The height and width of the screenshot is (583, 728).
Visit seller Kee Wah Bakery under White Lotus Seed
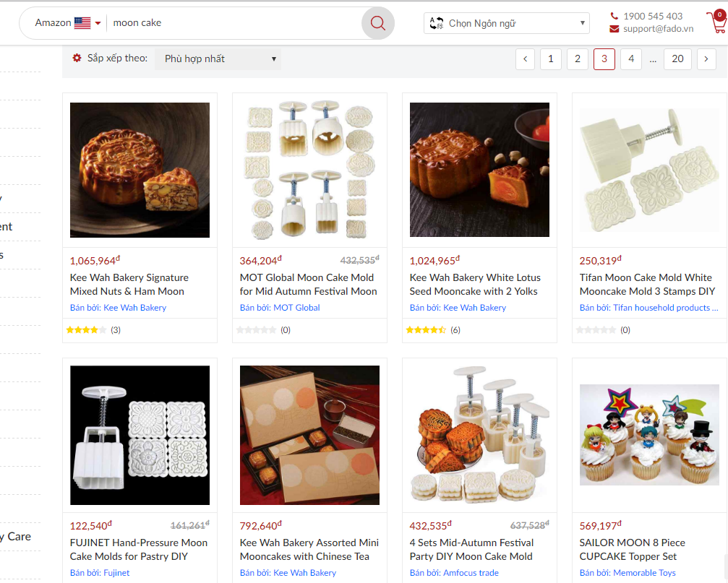point(458,308)
